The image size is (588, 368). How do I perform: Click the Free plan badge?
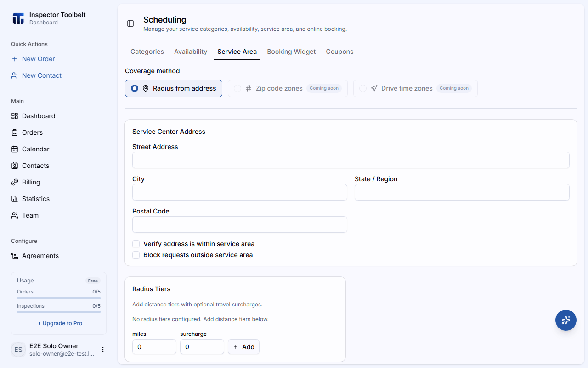point(93,281)
